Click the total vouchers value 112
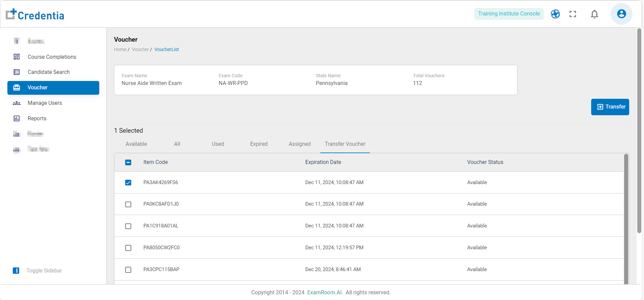Image resolution: width=644 pixels, height=300 pixels. click(417, 83)
